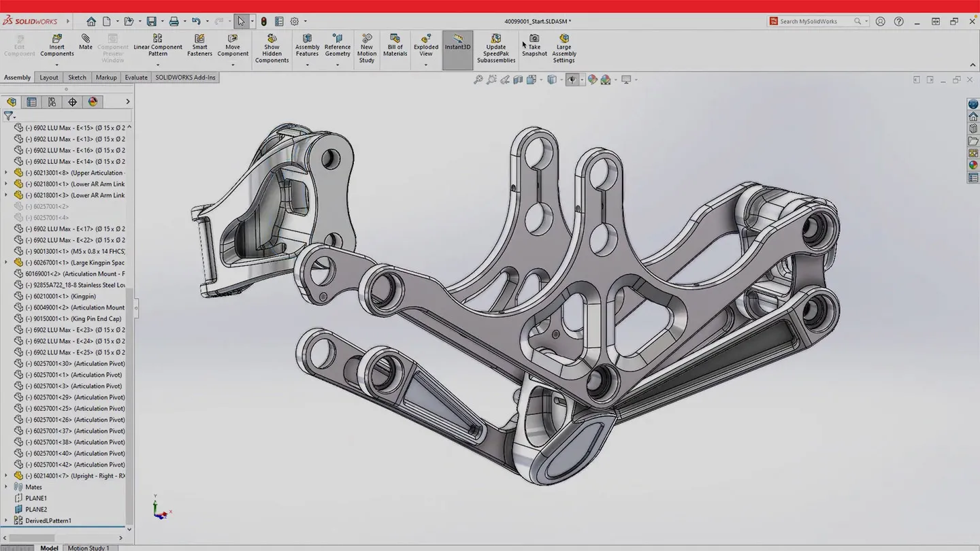Open the Display Style dropdown arrow
Image resolution: width=980 pixels, height=551 pixels.
coord(561,80)
